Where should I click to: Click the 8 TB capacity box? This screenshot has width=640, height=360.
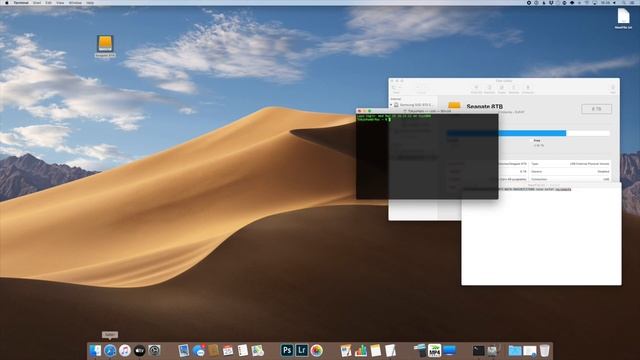point(596,109)
